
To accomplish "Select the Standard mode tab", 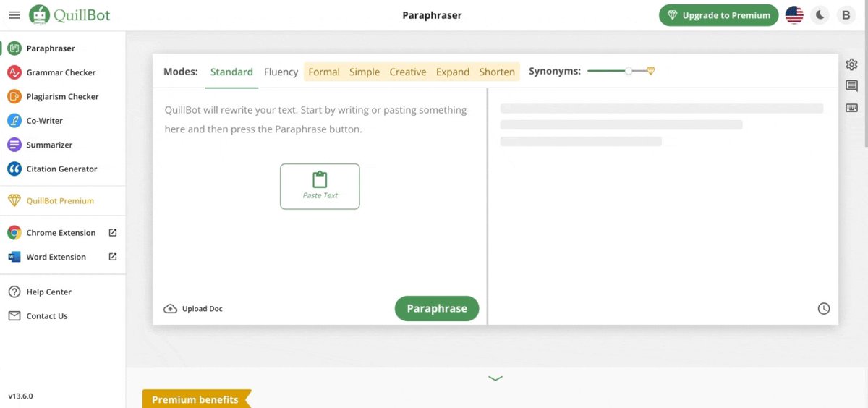I will [231, 72].
